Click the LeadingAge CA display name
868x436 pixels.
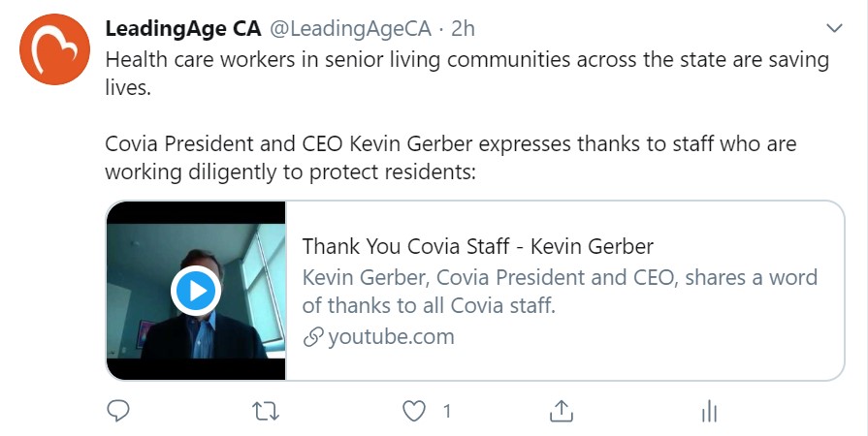[183, 29]
